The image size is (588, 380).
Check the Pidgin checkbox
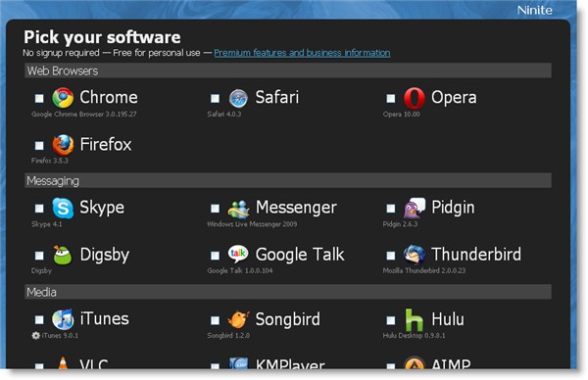391,209
